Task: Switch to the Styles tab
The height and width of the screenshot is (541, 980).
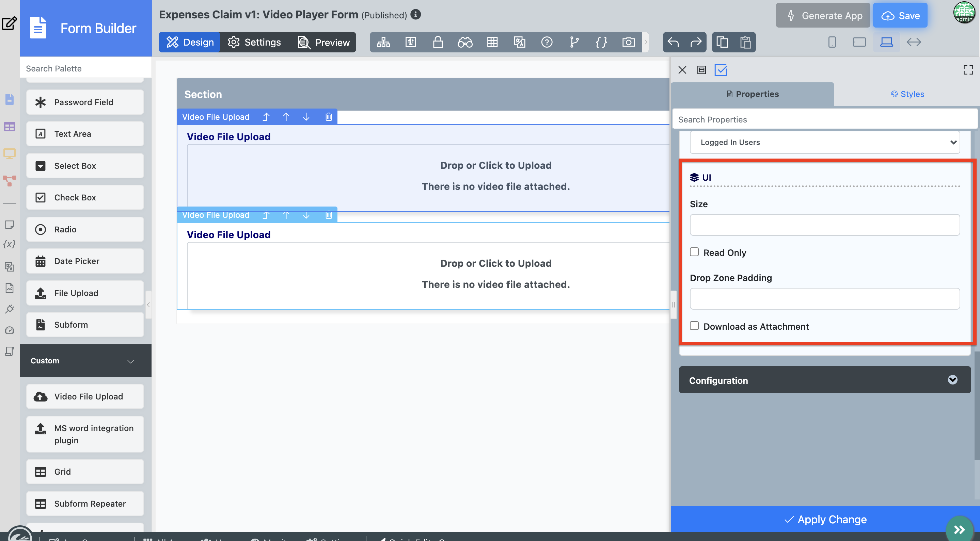Action: coord(907,94)
